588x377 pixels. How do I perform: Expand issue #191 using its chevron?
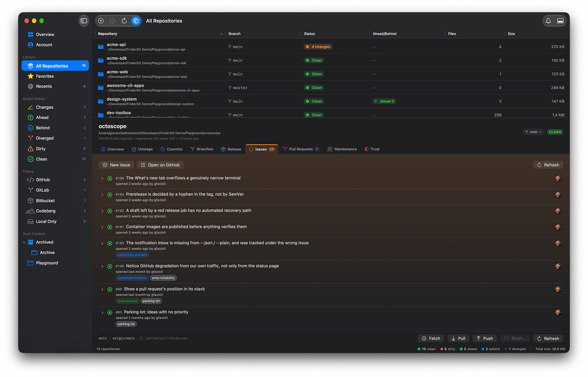(x=102, y=227)
